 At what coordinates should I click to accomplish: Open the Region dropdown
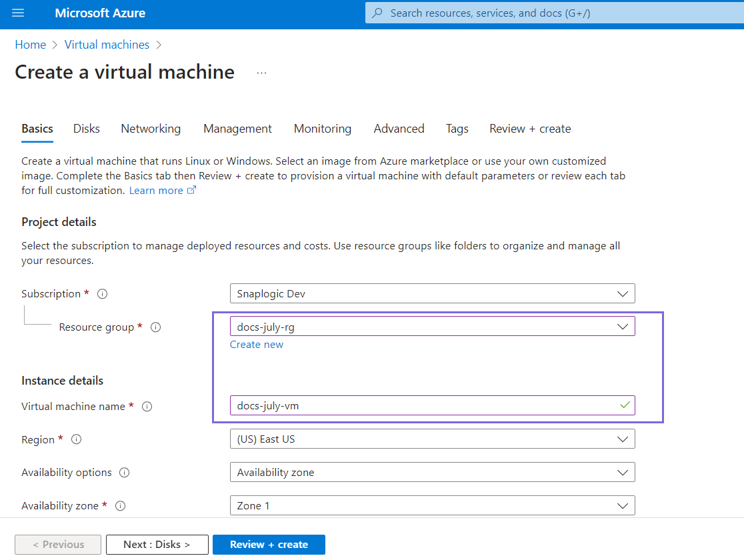click(432, 439)
